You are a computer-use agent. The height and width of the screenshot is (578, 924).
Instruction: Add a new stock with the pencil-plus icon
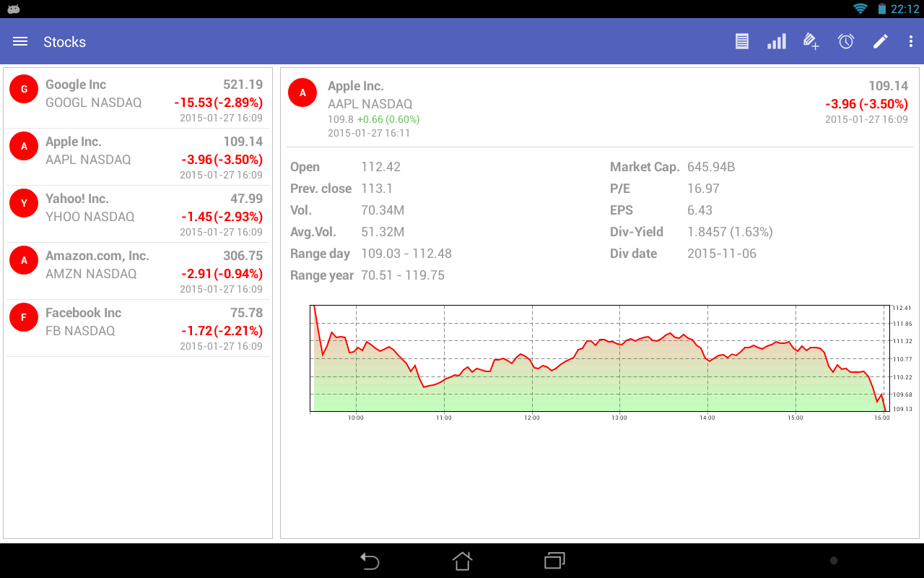click(x=811, y=41)
